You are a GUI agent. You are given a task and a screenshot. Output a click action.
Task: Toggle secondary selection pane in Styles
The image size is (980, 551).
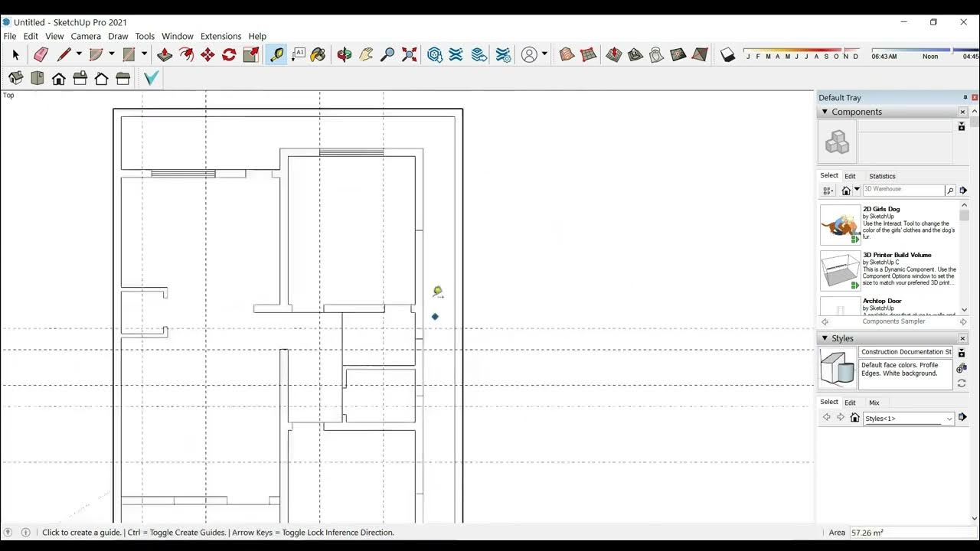(x=962, y=354)
